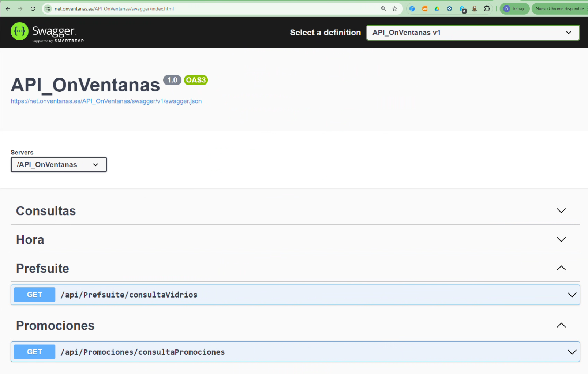Click GET badge for consultaPromociones
The image size is (588, 374).
point(34,352)
